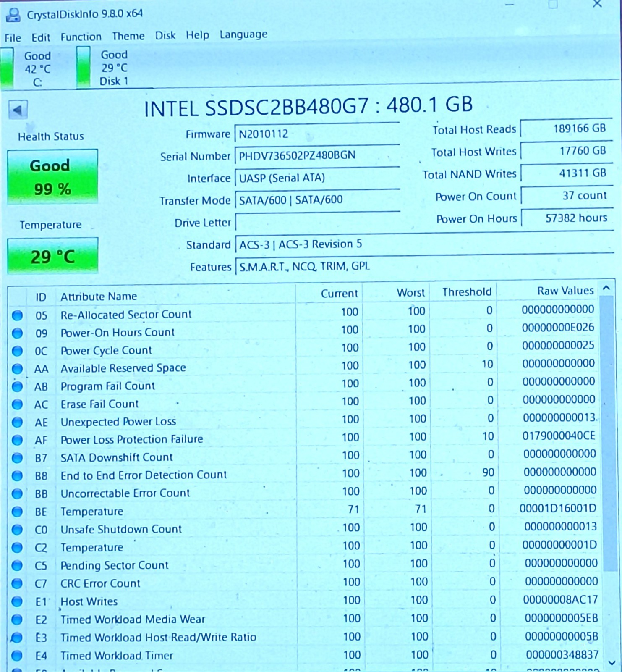Click the 29 °C temperature button
The width and height of the screenshot is (622, 672).
52,256
